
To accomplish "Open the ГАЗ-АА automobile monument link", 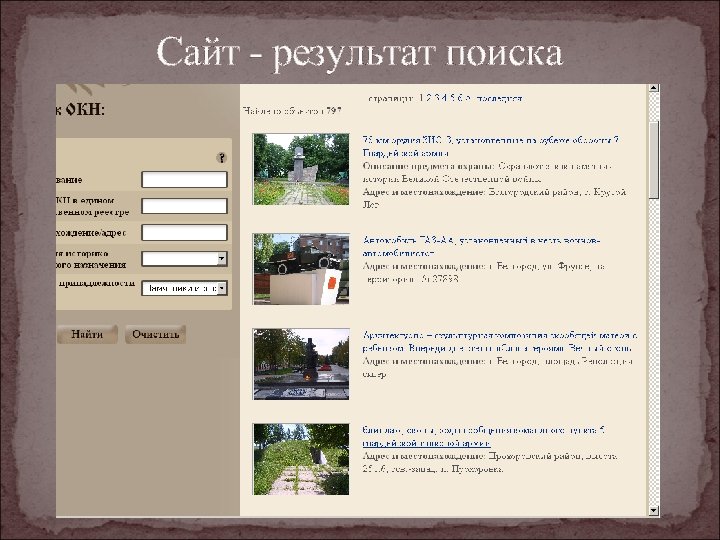I will coord(481,247).
